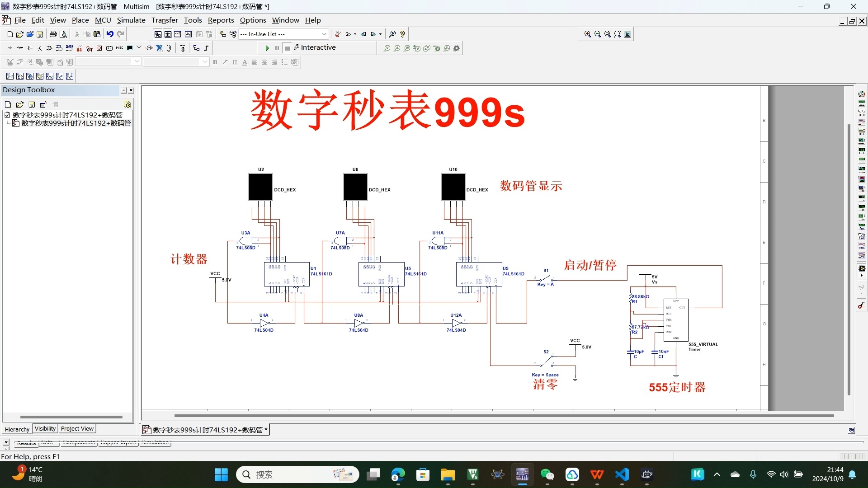Place a power source component
This screenshot has height=488, width=868.
click(x=109, y=48)
